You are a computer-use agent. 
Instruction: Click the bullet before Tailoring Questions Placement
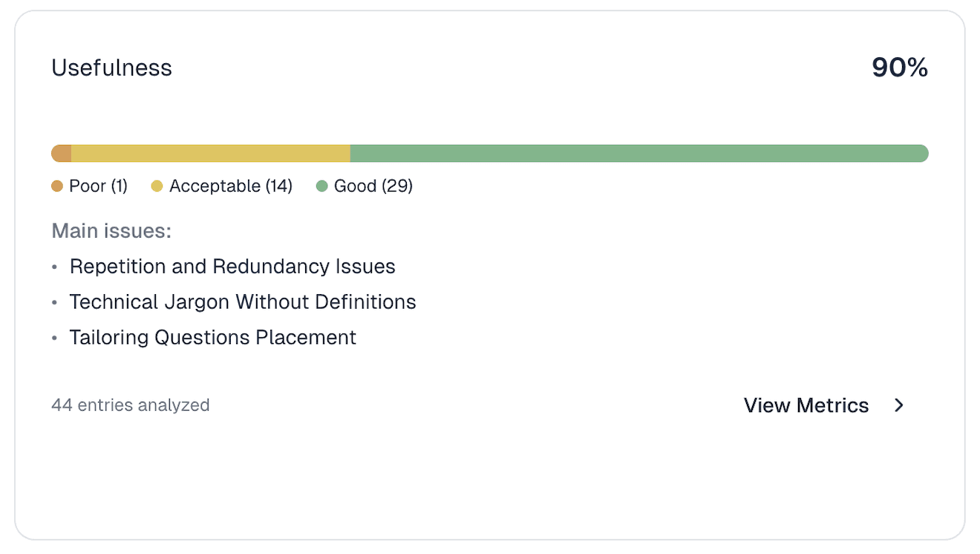pos(54,338)
